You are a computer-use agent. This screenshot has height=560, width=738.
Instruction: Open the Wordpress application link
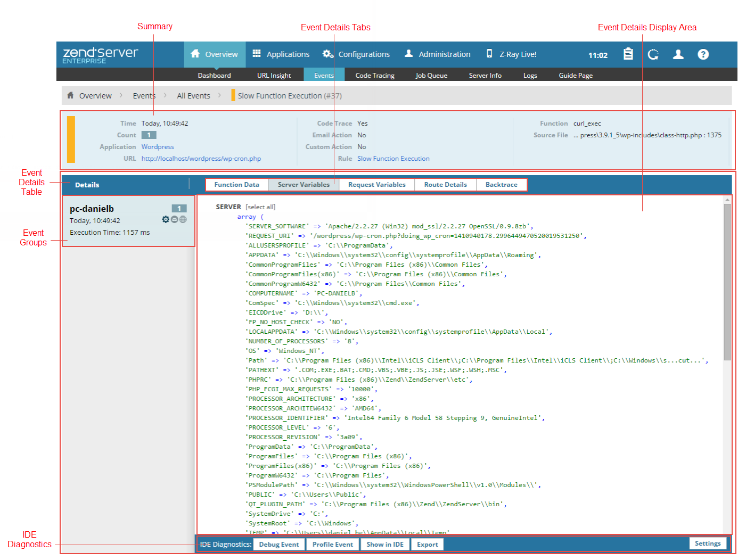coord(158,147)
